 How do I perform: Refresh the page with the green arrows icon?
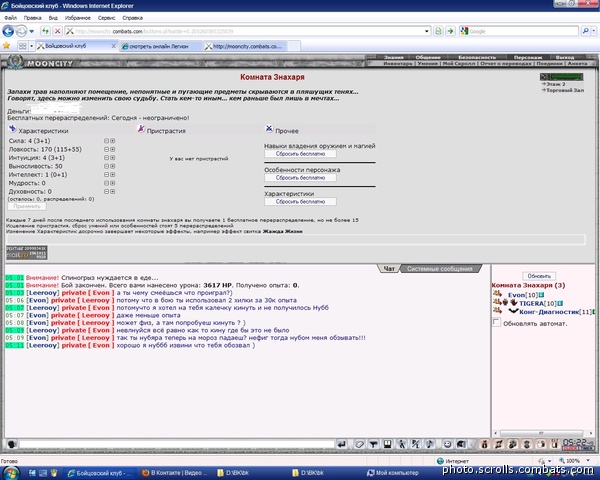(x=45, y=31)
